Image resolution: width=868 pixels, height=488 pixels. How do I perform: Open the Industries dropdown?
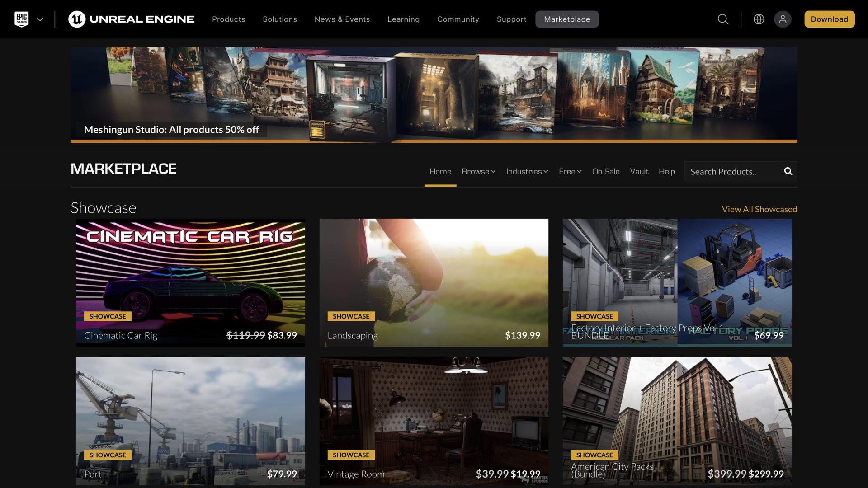527,171
